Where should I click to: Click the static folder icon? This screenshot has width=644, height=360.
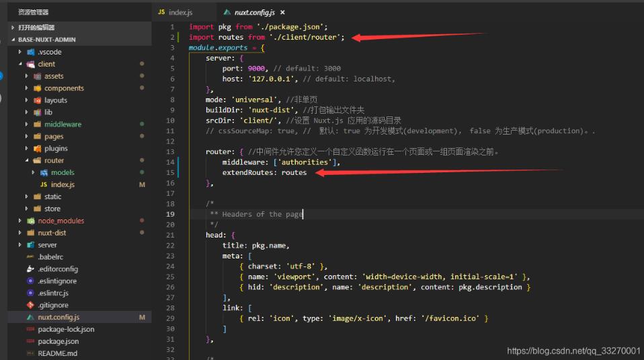(x=38, y=196)
